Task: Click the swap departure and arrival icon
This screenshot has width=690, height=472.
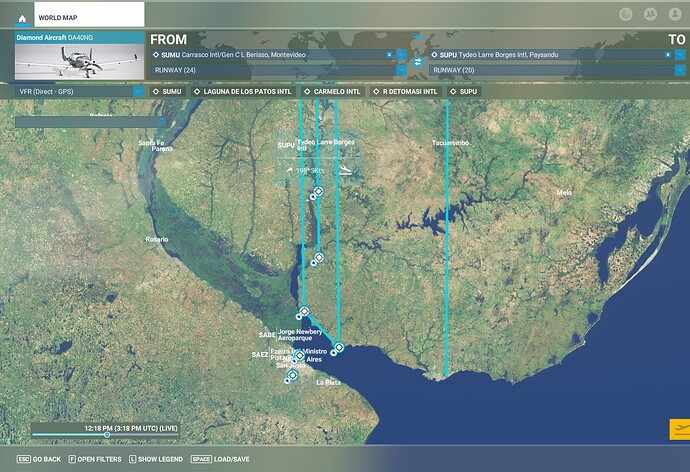Action: click(419, 62)
